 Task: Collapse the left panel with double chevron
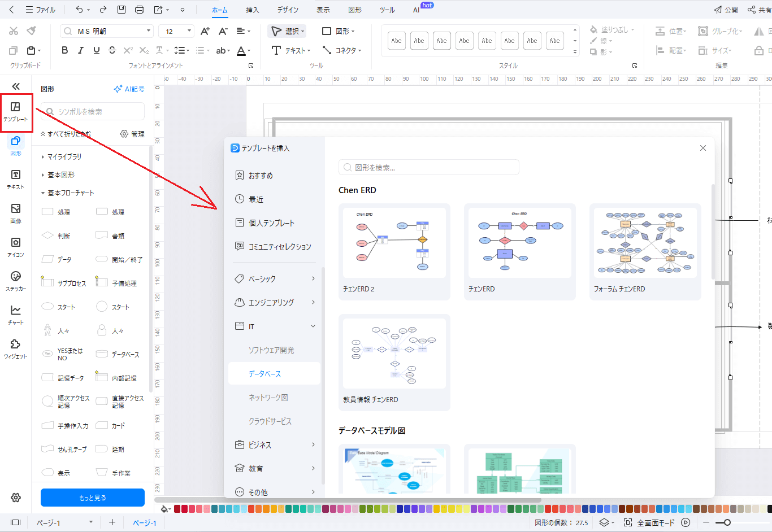coord(16,86)
